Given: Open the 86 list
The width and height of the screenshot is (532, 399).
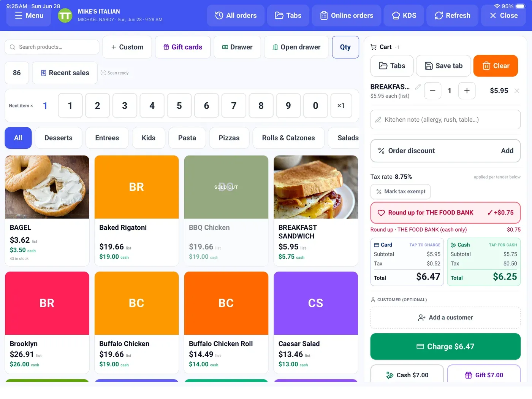Looking at the screenshot, I should pos(17,73).
